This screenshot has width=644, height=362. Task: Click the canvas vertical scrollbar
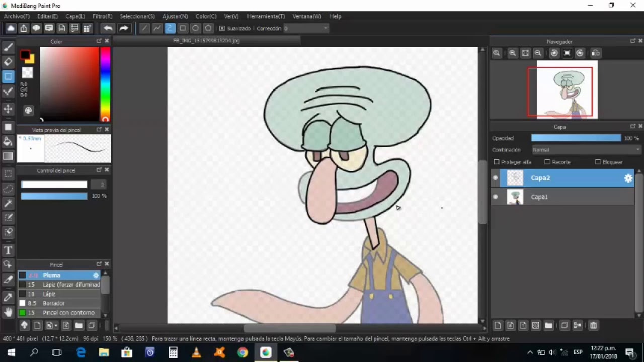pyautogui.click(x=482, y=191)
